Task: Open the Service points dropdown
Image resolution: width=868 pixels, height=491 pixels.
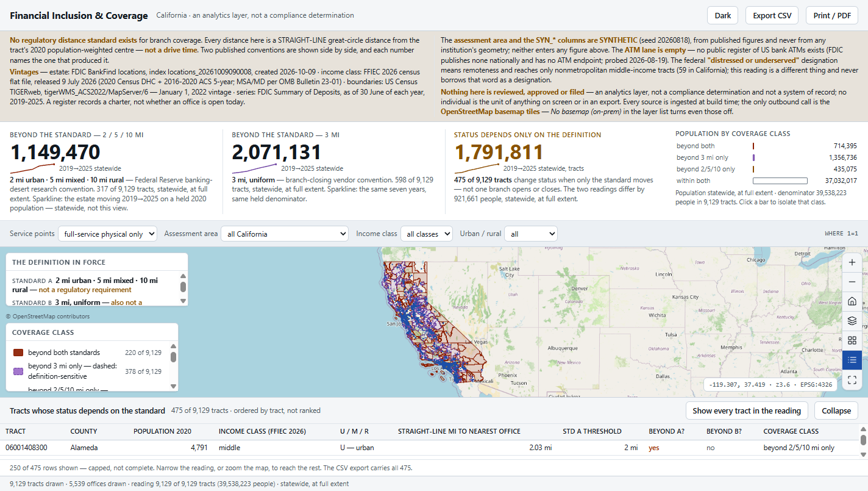Action: (107, 234)
